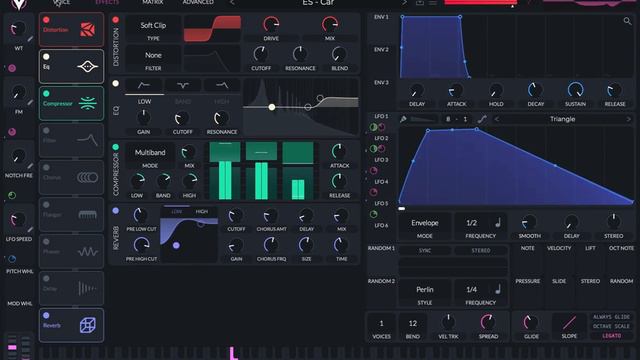Select the ENV 2 tab
Viewport: 640px width, 360px height.
381,49
